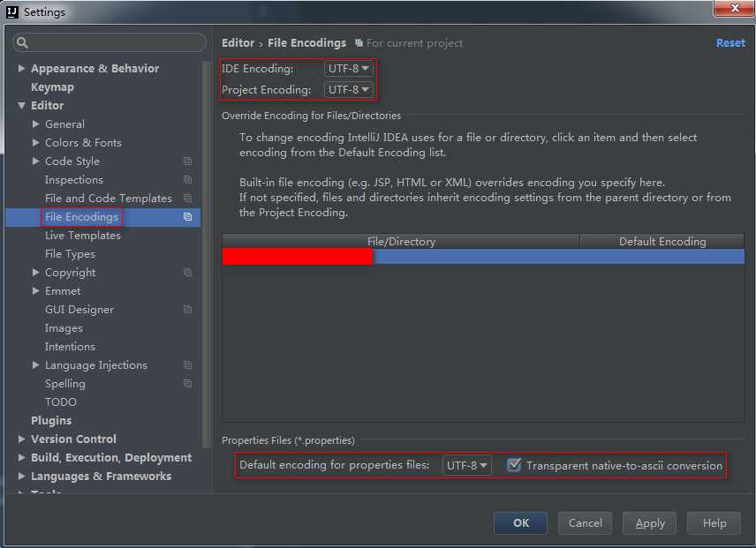Open Live Templates settings
756x548 pixels.
(83, 236)
